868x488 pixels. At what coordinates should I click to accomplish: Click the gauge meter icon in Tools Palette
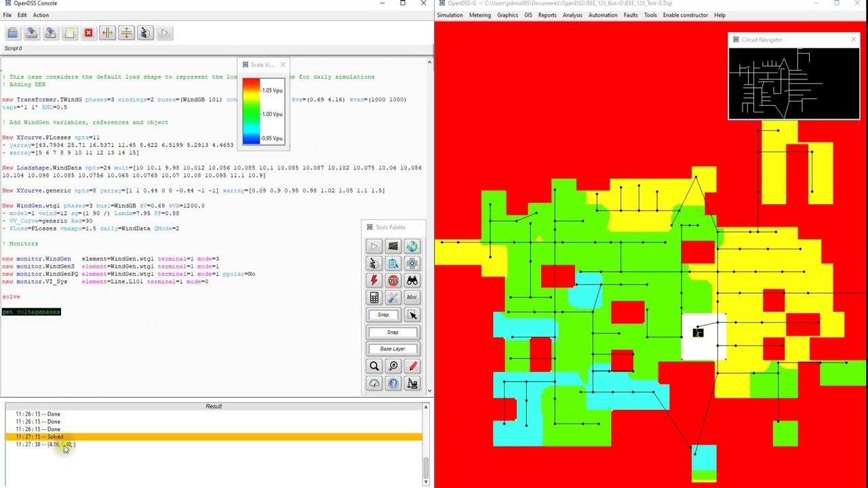pyautogui.click(x=374, y=384)
